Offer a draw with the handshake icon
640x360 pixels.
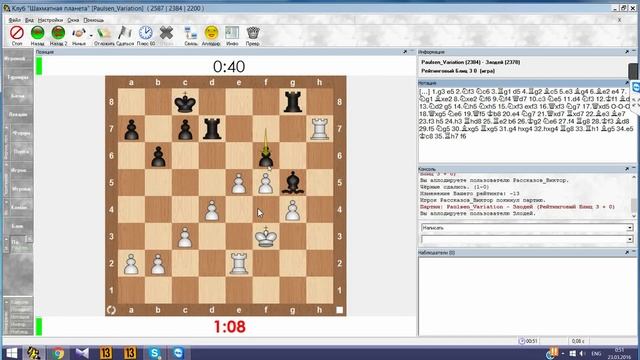pyautogui.click(x=79, y=33)
